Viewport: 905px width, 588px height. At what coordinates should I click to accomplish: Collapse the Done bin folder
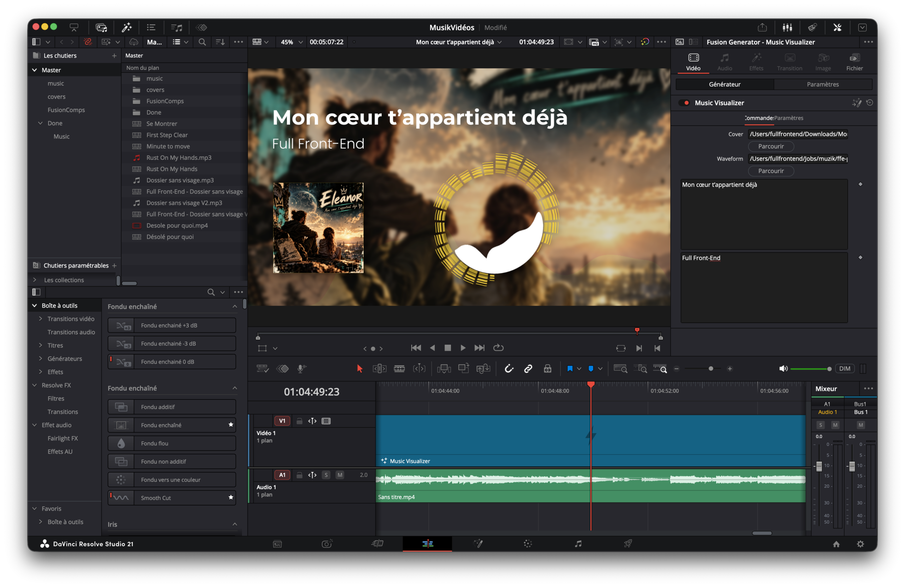40,123
